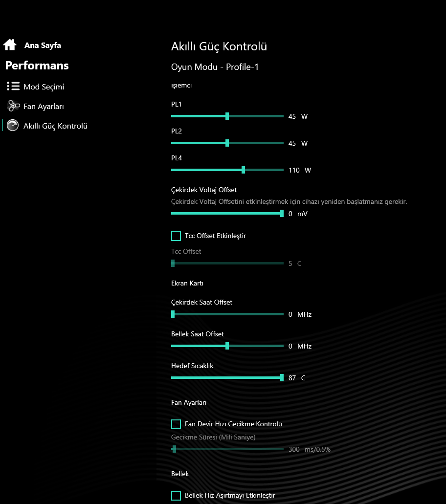Select Akıllı Güç Kontrolü in sidebar

55,126
